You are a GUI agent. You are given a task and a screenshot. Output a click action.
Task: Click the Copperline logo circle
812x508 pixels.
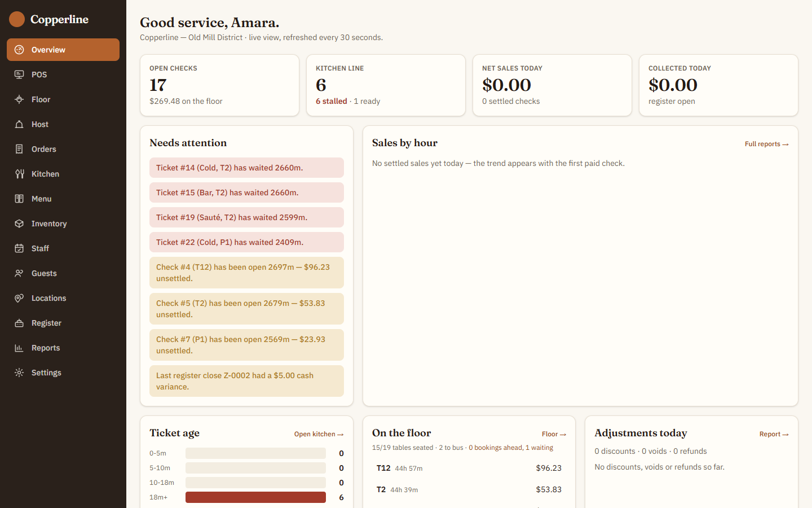(x=17, y=19)
